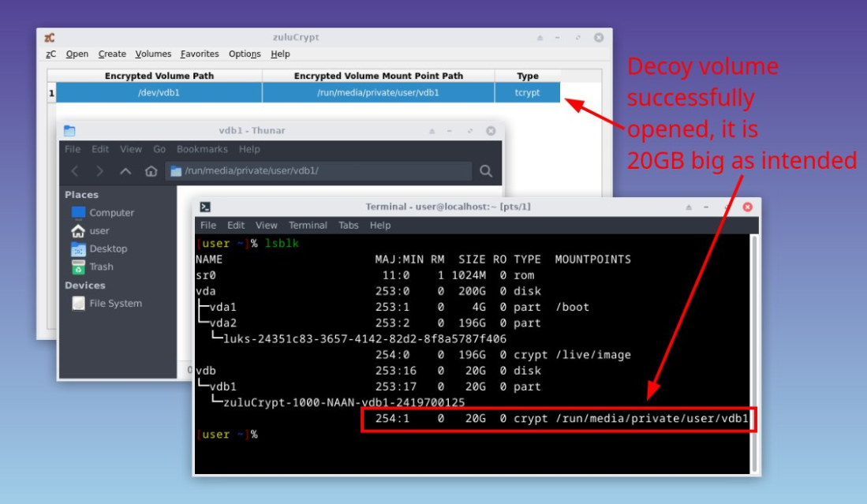Image resolution: width=867 pixels, height=504 pixels.
Task: Click the Terminal vertical scrollbar
Action: click(753, 353)
